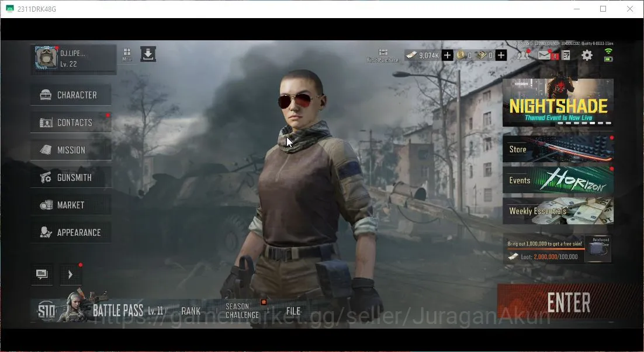Image resolution: width=644 pixels, height=352 pixels.
Task: Click the DJ.LIPE... player name
Action: point(72,53)
